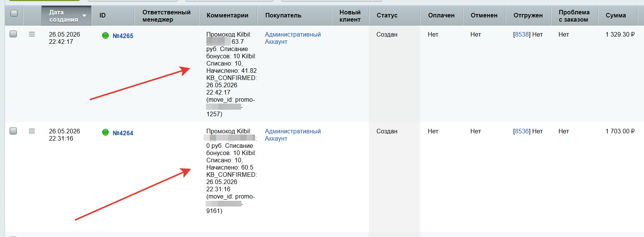The image size is (644, 237).
Task: Sort by the Статус column header
Action: 387,16
